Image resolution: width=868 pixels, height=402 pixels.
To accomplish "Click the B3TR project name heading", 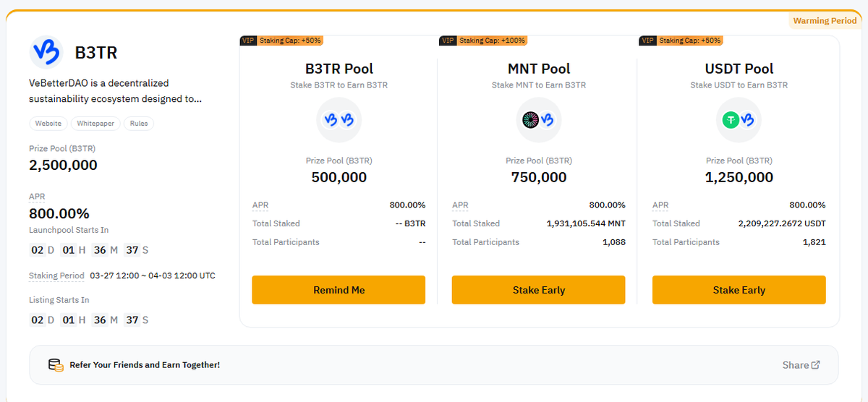I will [x=96, y=53].
